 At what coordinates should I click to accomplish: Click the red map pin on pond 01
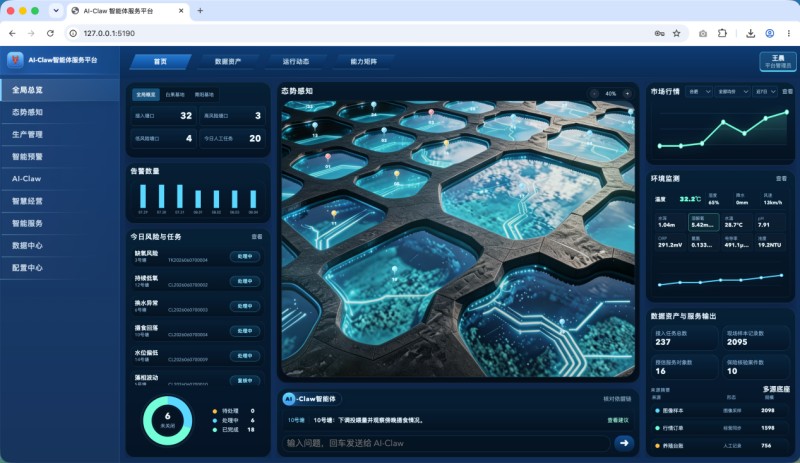tap(328, 157)
